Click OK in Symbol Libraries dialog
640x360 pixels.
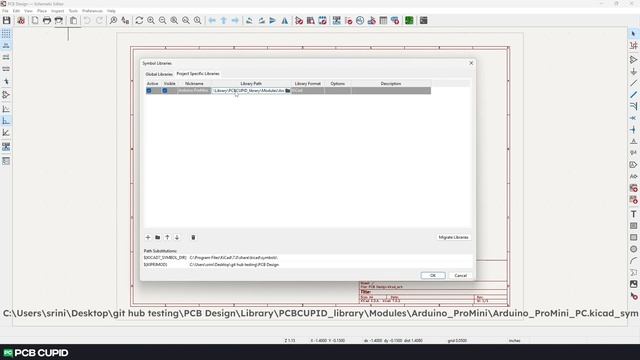(433, 276)
